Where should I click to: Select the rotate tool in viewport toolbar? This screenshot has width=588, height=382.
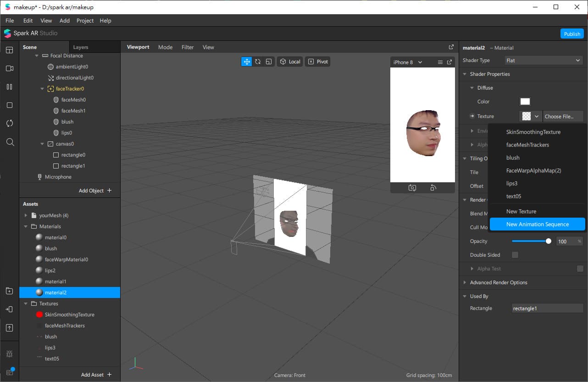[258, 62]
